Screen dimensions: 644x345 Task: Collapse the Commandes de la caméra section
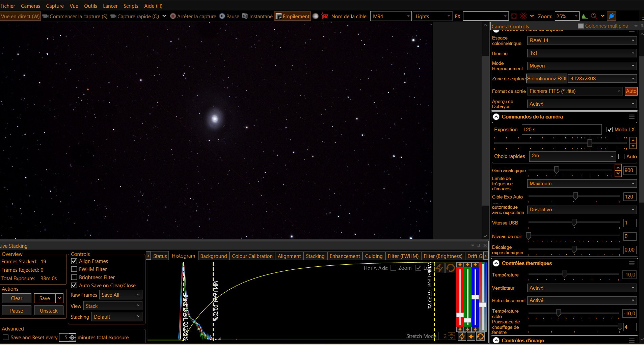click(496, 117)
